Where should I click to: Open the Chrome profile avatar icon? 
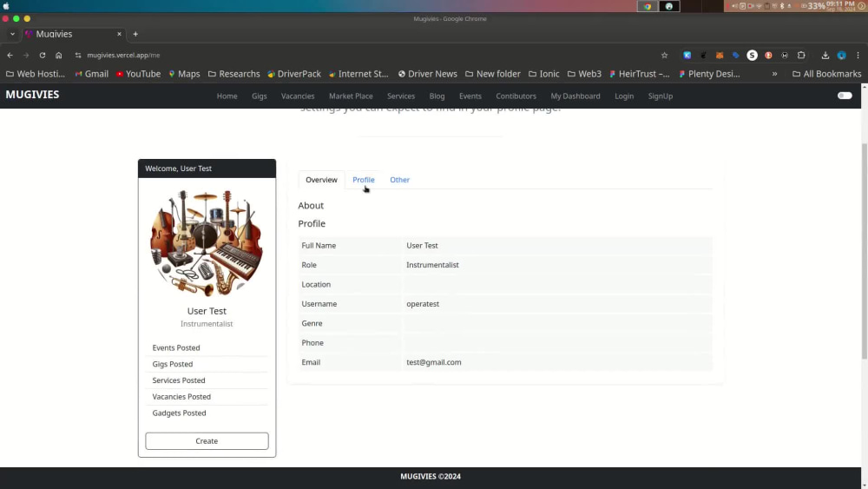pos(841,56)
